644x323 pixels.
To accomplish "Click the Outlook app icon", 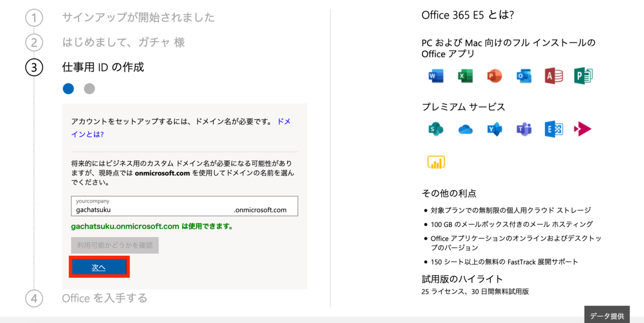I will click(523, 76).
